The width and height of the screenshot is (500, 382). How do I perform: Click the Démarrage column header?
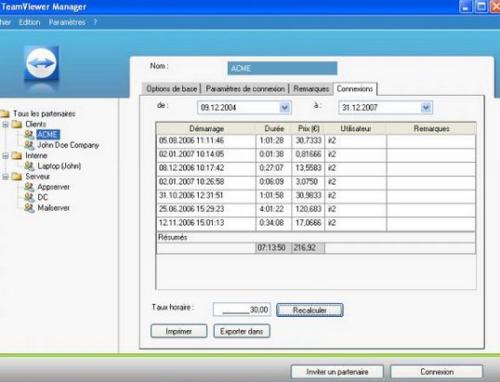(x=206, y=128)
